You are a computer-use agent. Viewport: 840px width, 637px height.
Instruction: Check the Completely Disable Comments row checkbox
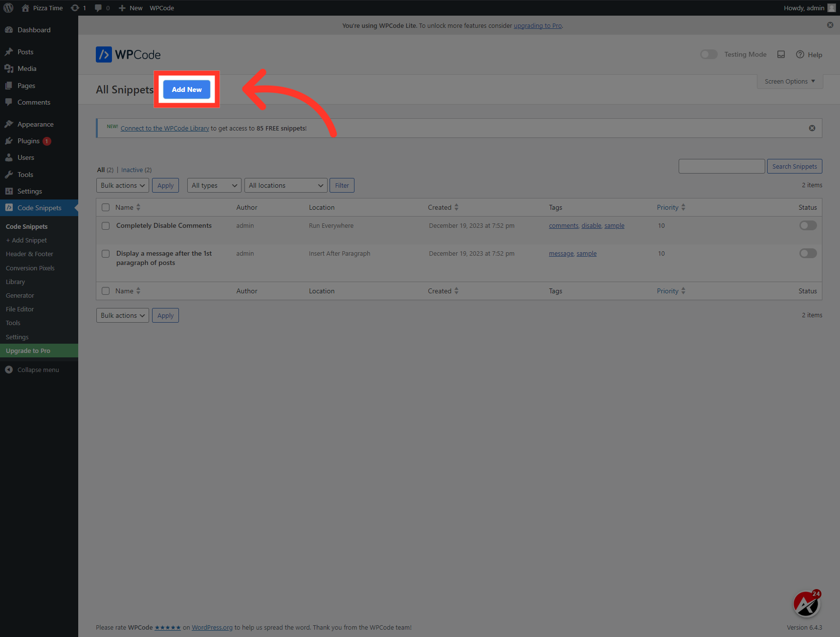[x=106, y=226]
